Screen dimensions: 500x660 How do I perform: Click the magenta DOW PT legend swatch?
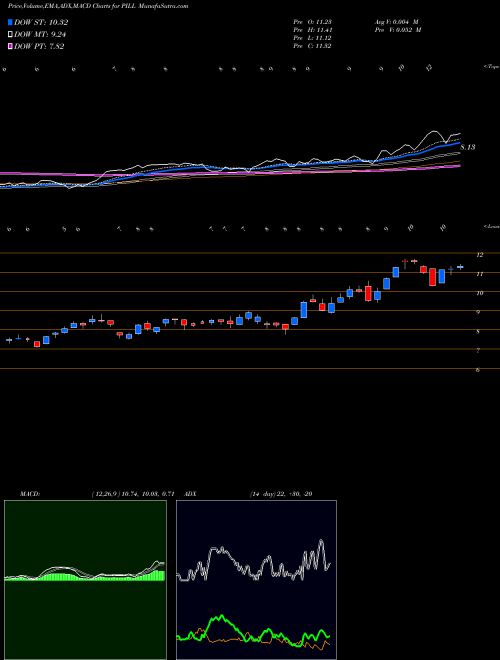click(10, 46)
